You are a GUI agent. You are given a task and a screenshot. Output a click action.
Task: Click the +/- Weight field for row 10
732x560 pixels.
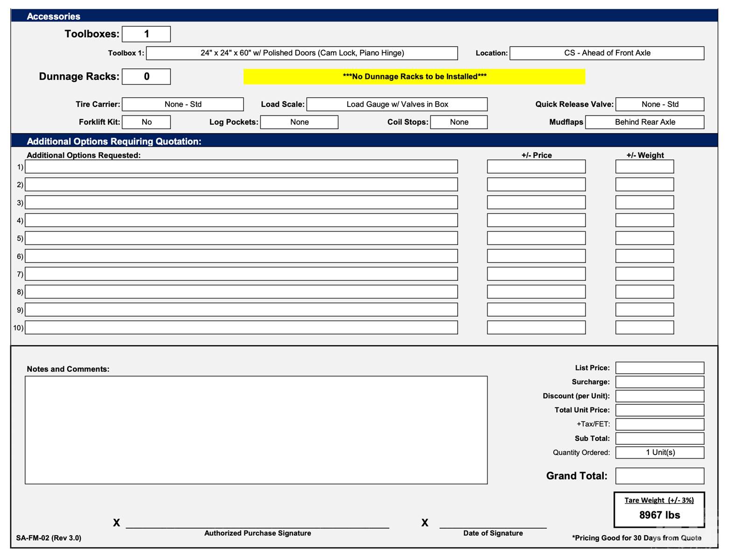click(644, 328)
